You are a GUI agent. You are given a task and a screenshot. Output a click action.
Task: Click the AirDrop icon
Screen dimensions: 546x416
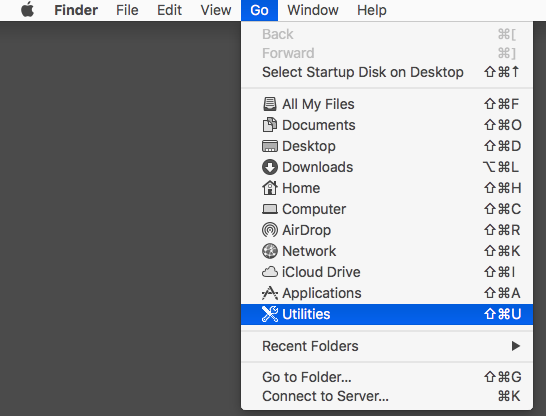pyautogui.click(x=270, y=230)
